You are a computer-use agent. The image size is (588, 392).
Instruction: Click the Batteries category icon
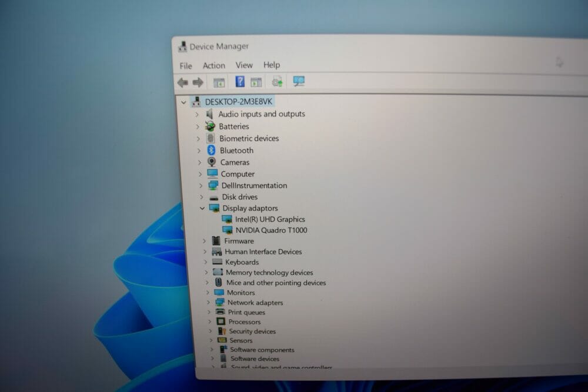point(210,126)
